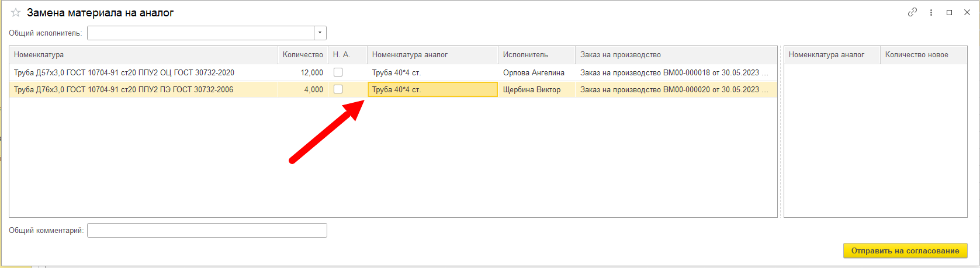Viewport: 980px width, 268px height.
Task: Add form to favorites with star icon
Action: click(x=16, y=12)
